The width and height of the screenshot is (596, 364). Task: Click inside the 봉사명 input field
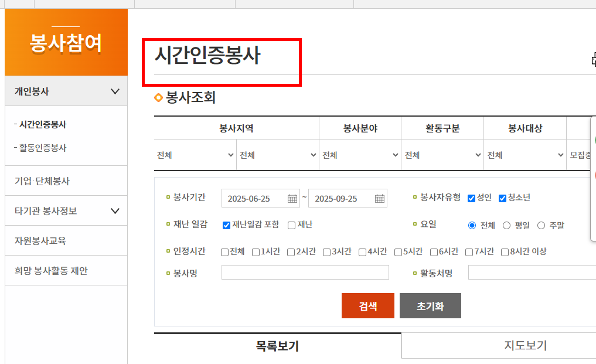point(305,272)
